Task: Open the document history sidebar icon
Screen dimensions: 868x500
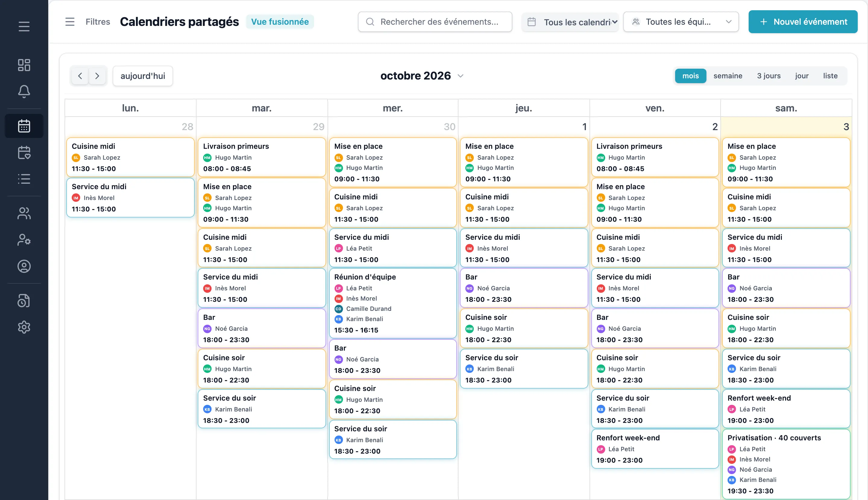Action: tap(24, 301)
